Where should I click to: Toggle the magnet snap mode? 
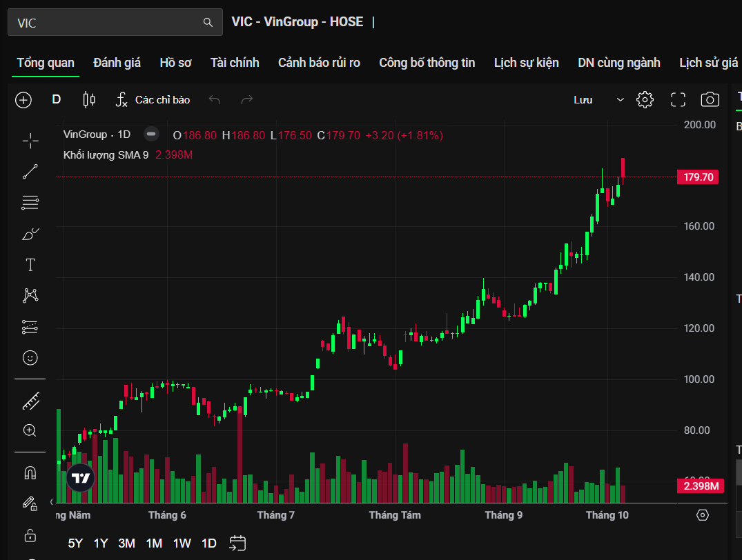[30, 473]
